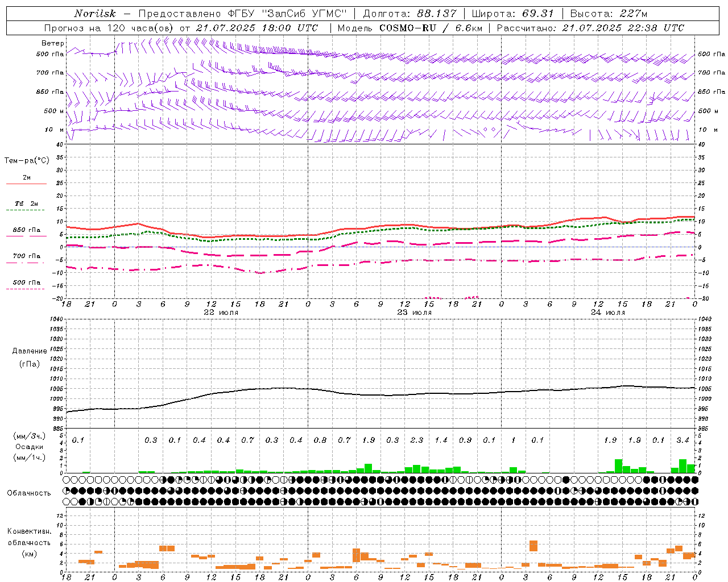Screen dimensions: 728x582
Task: Click the (гПа) unit under Давление
Action: tap(29, 364)
